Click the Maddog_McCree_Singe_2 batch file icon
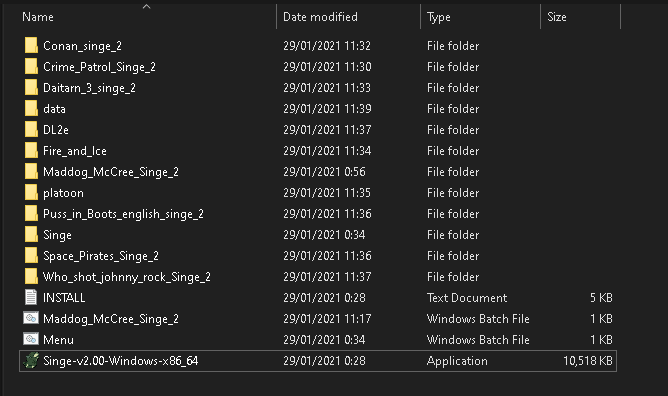This screenshot has height=396, width=668. (31, 318)
